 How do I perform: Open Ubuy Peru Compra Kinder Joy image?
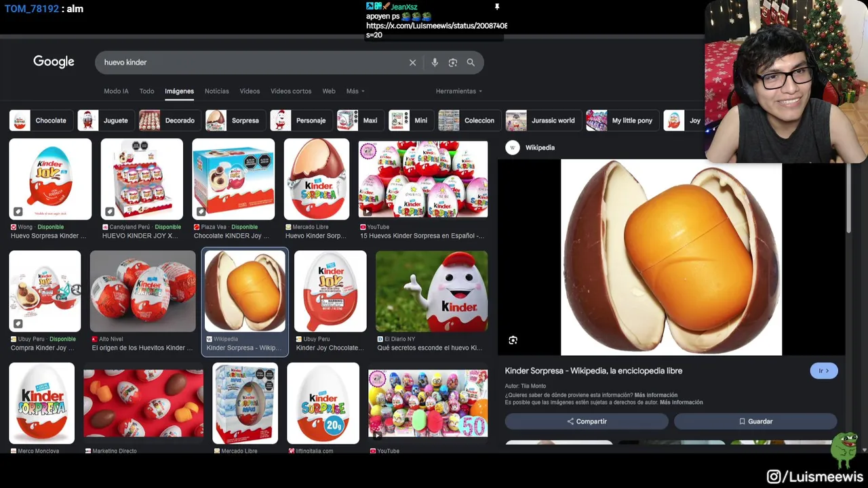point(45,291)
